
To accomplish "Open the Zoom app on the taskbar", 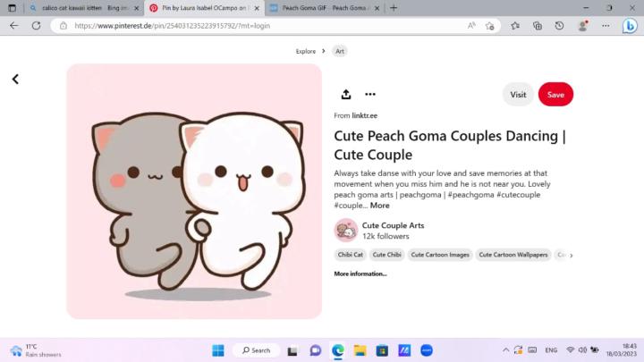I will [427, 350].
